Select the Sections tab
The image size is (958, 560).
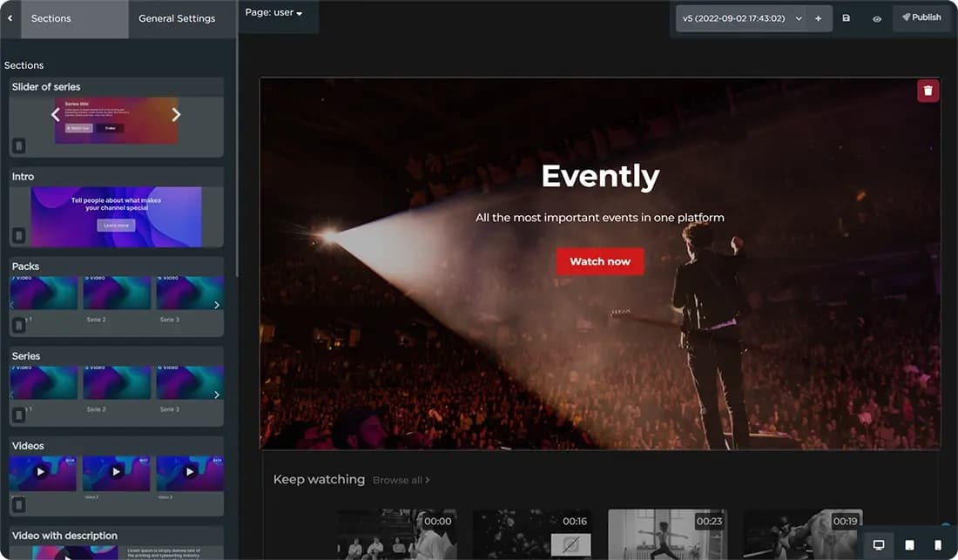51,18
